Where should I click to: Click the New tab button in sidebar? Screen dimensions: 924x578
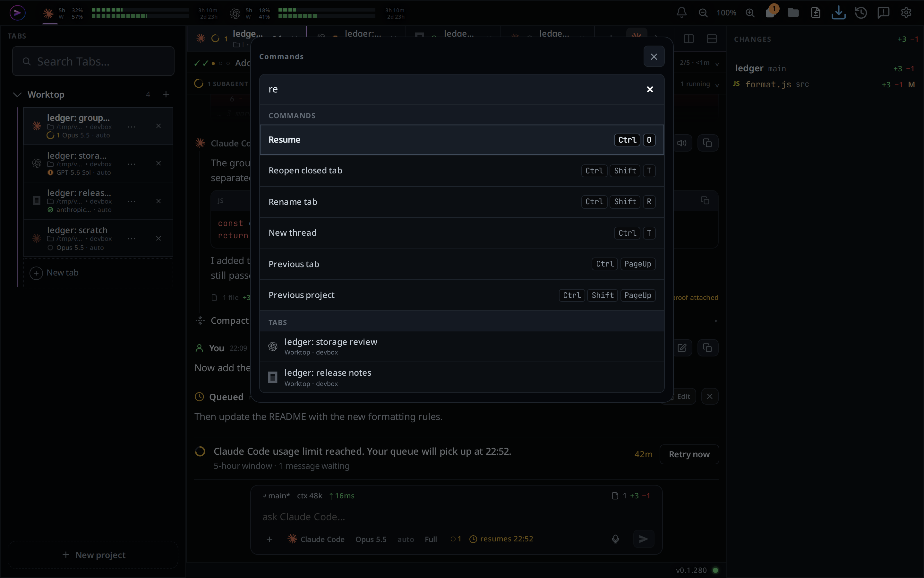click(98, 273)
